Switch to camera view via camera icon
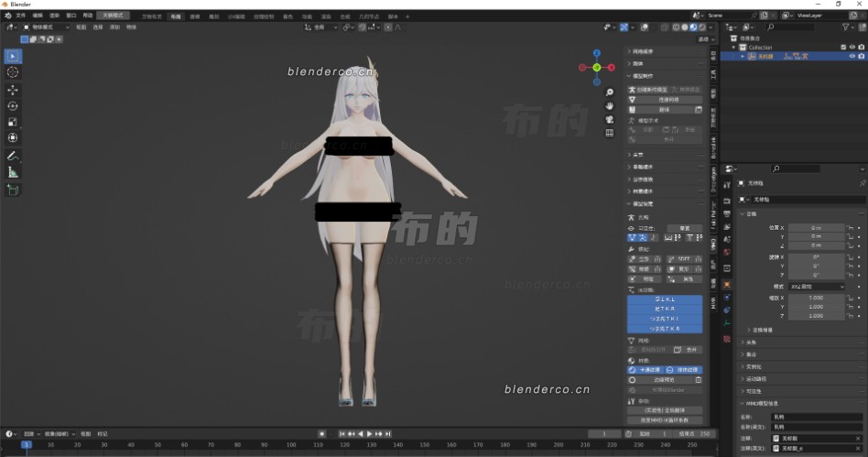This screenshot has height=457, width=868. pos(610,120)
